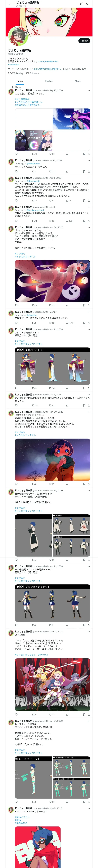The height and width of the screenshot is (868, 98).
Task: Click the search magnifier icon in header
Action: pos(88,4)
